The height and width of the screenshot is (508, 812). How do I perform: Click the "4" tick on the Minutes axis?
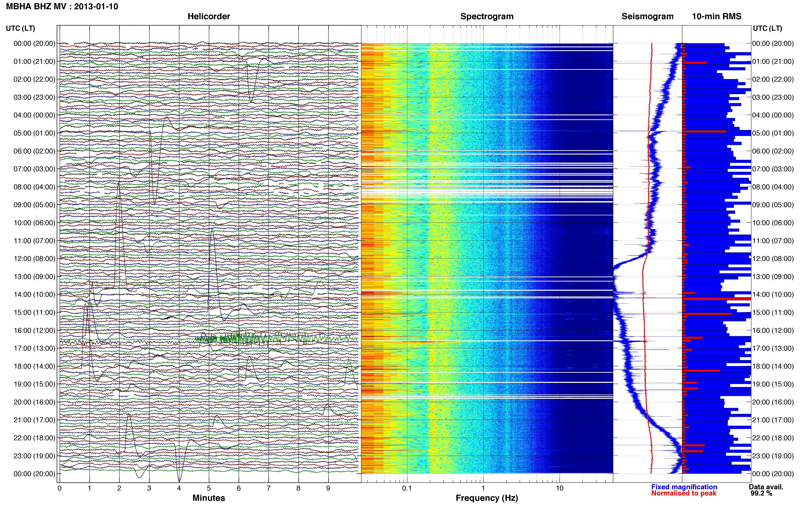tap(179, 488)
